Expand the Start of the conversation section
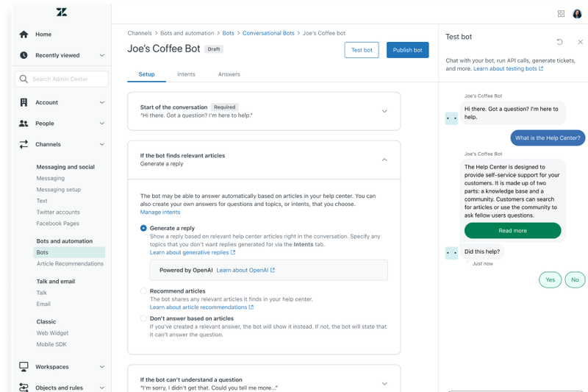The width and height of the screenshot is (588, 392). (384, 111)
